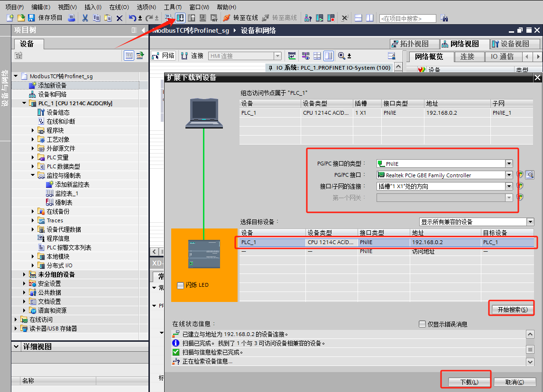Click the Start search (开始搜索) button
This screenshot has width=543, height=392.
(513, 310)
